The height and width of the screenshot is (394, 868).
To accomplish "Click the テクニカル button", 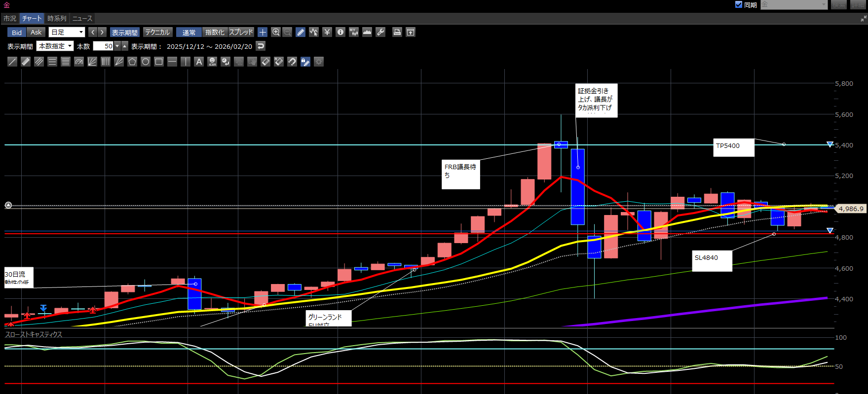I will [x=157, y=32].
